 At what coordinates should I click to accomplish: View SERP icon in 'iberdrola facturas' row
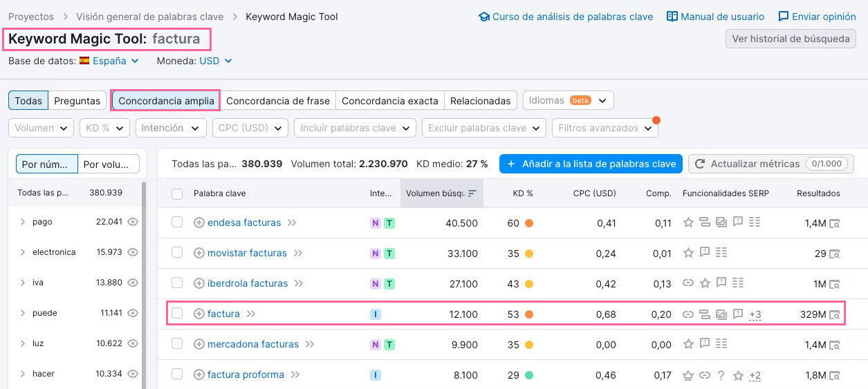pos(834,284)
